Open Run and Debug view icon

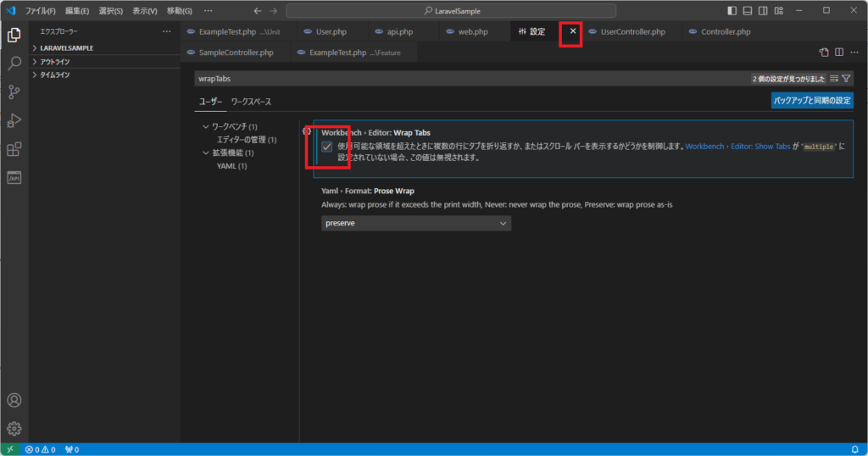pos(14,120)
